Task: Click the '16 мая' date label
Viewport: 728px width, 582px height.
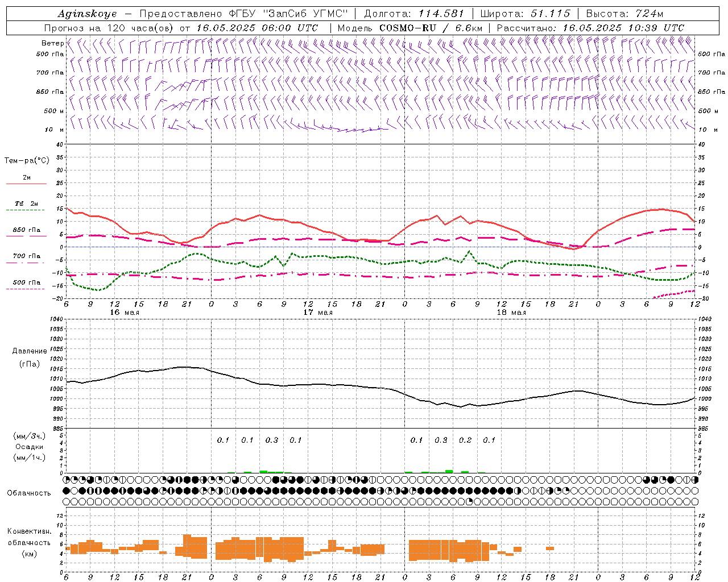Action: (125, 312)
